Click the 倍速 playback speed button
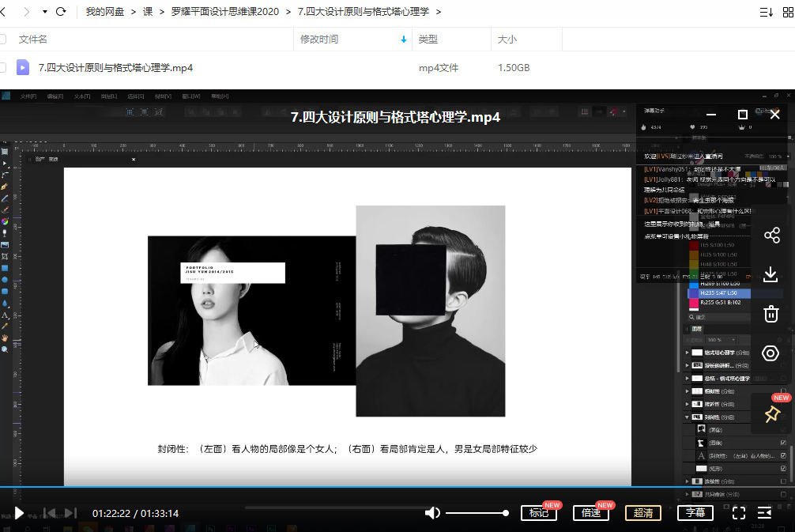Image resolution: width=795 pixels, height=532 pixels. coord(591,513)
